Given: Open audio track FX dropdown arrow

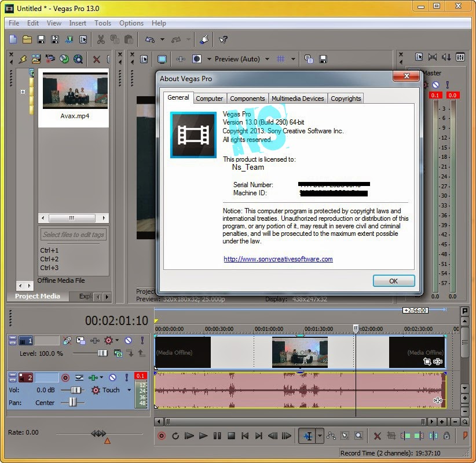Looking at the screenshot, I should 101,377.
